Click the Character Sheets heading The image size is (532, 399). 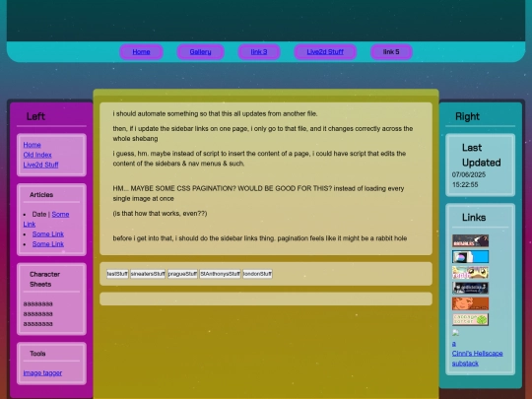pyautogui.click(x=44, y=279)
